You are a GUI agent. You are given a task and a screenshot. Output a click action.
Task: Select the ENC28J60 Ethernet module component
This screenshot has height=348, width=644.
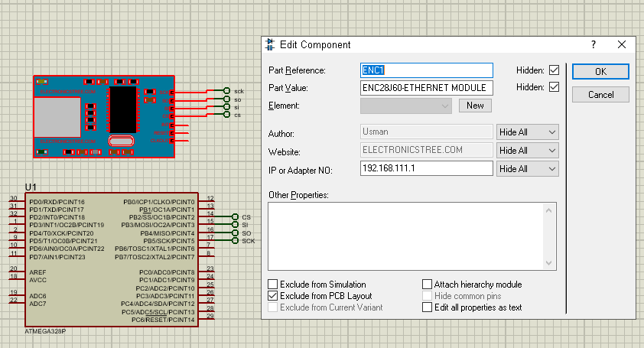click(x=103, y=116)
